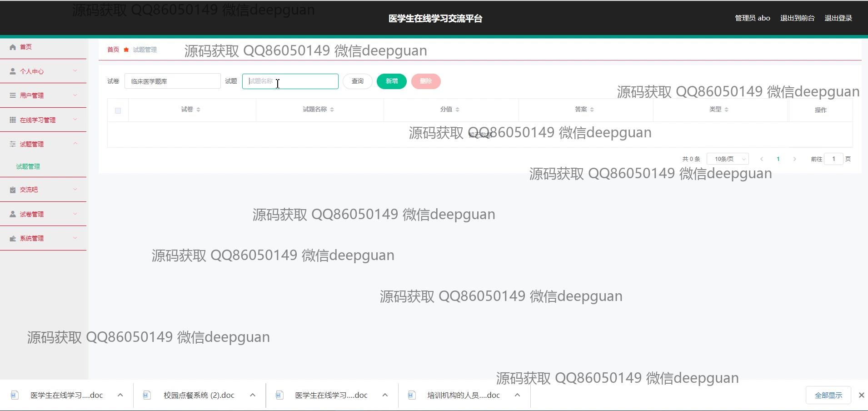868x411 pixels.
Task: Click the person icon beside 个人中心
Action: point(13,71)
